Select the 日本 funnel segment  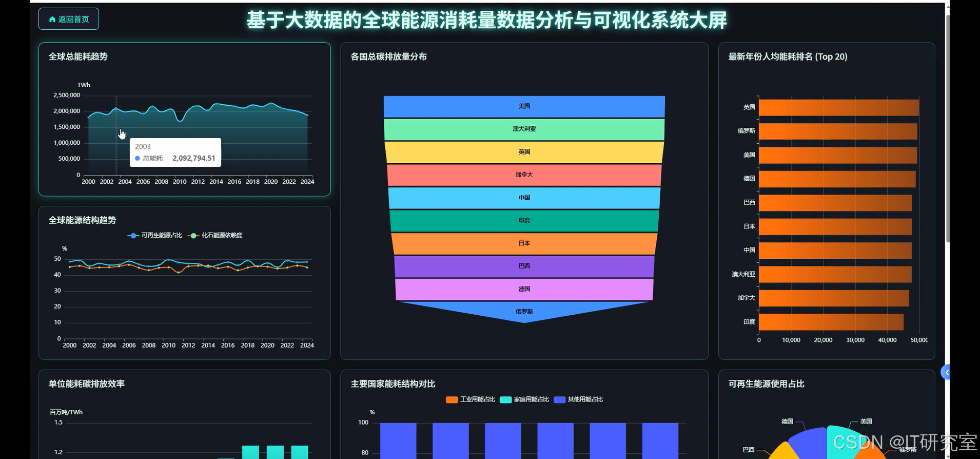(524, 244)
